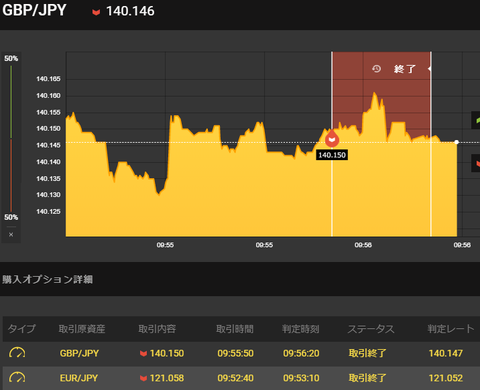The image size is (480, 390).
Task: Click the 終了 label in red zone
Action: tap(405, 69)
